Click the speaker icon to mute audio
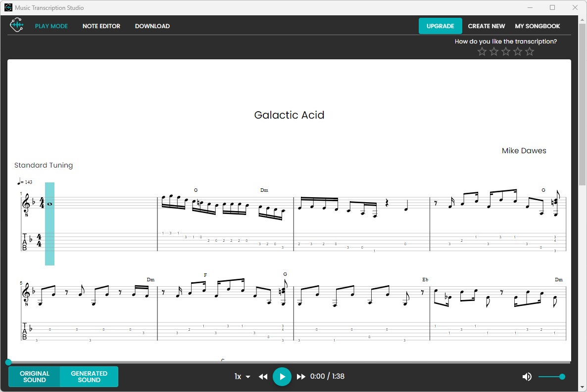The height and width of the screenshot is (392, 587). [x=527, y=376]
